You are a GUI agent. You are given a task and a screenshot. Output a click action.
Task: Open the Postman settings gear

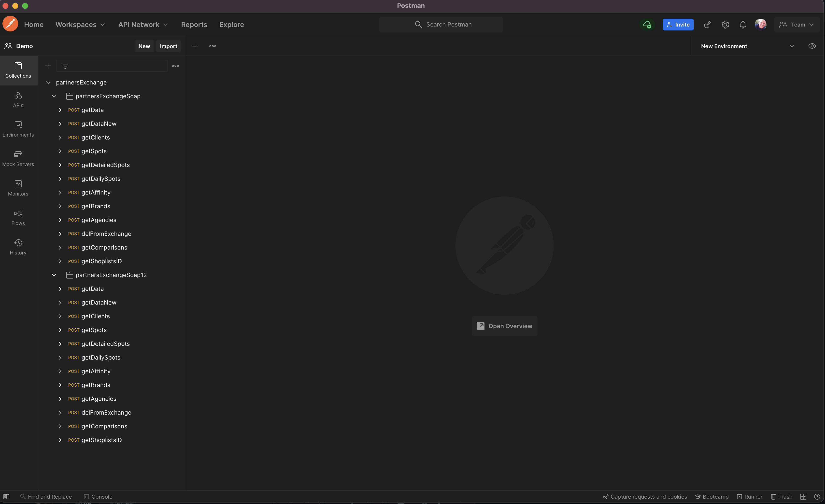click(725, 24)
